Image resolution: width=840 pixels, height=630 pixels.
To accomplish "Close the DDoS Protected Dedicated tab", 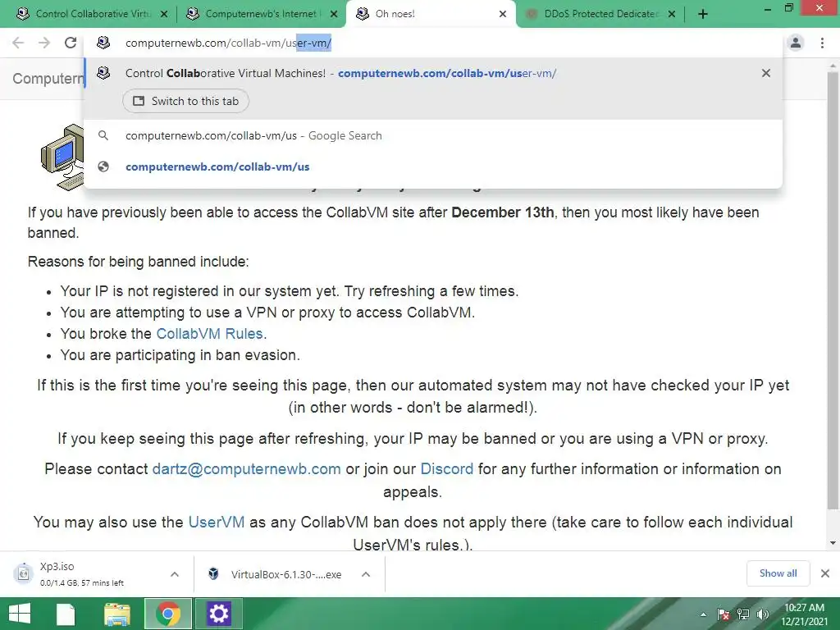I will [672, 15].
